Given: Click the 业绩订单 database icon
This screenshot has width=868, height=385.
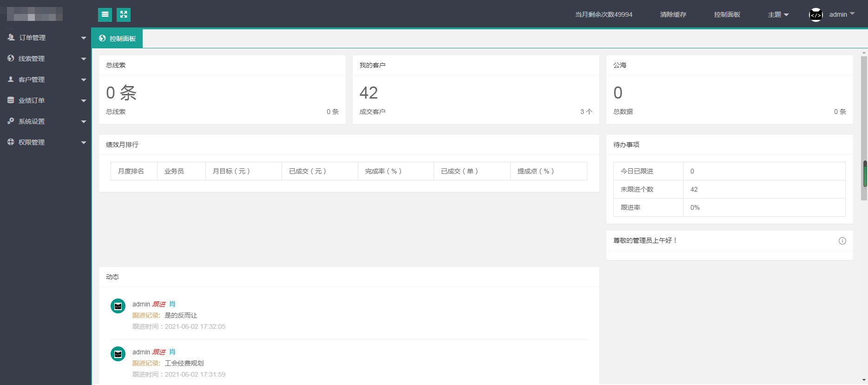Looking at the screenshot, I should pos(11,100).
